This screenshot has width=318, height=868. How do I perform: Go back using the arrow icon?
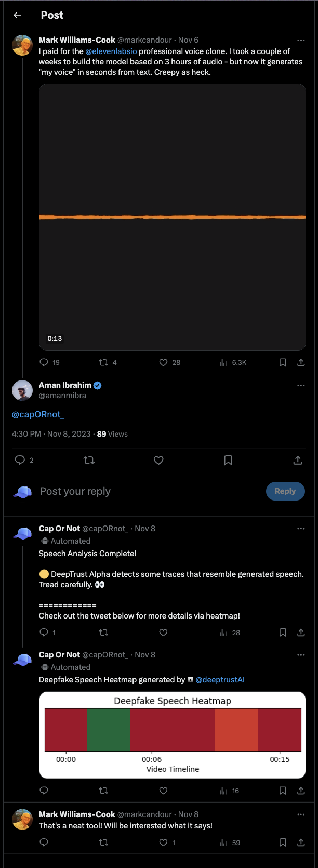[17, 15]
